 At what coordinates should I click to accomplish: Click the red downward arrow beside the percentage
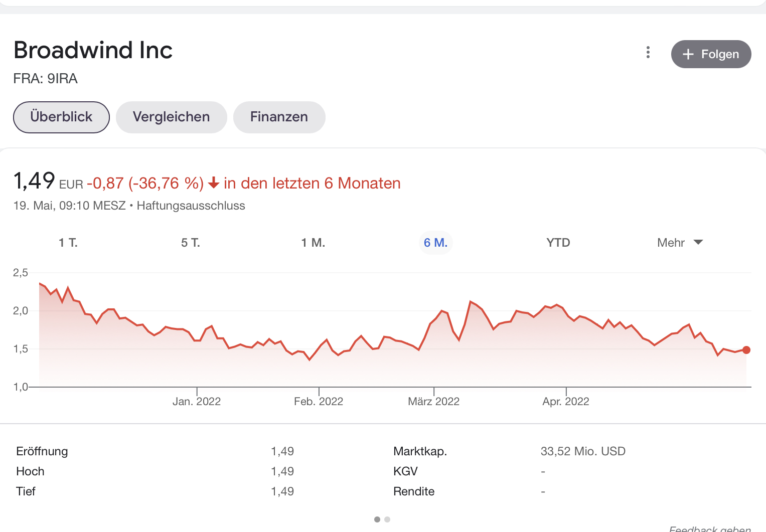pos(214,184)
